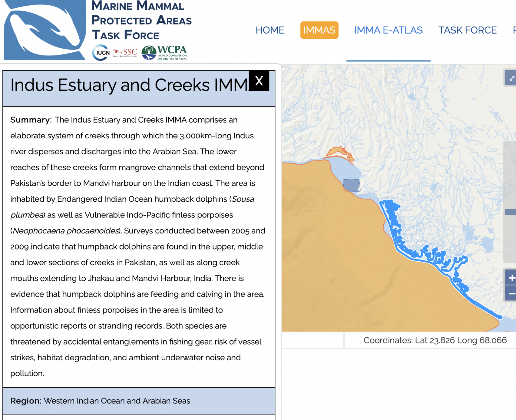The image size is (516, 420).
Task: Close the Indus Estuary info panel
Action: (259, 81)
